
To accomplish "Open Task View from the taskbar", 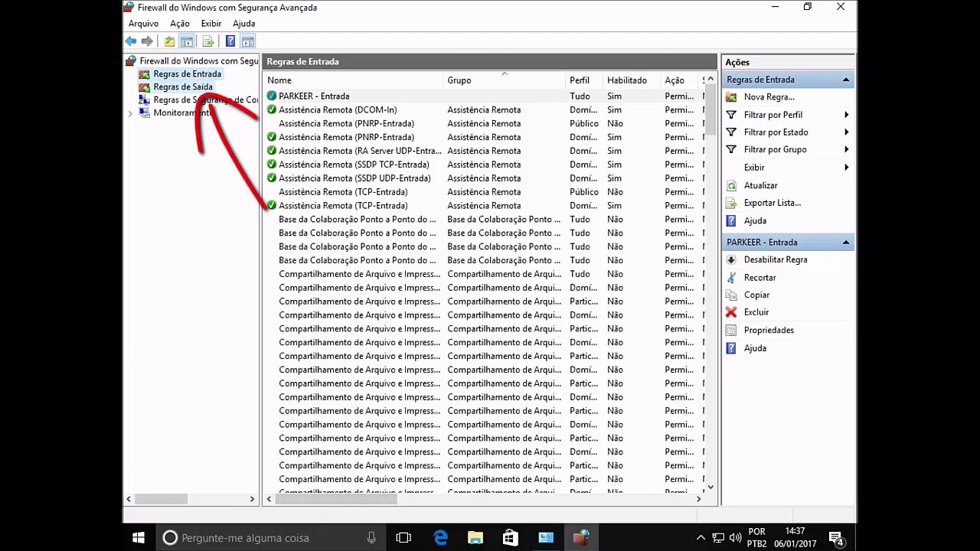I will pos(403,538).
